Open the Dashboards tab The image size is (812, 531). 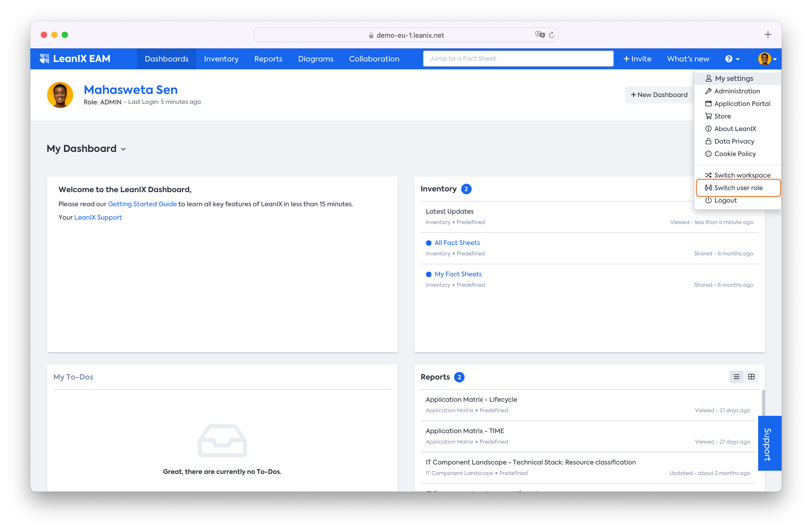click(166, 59)
